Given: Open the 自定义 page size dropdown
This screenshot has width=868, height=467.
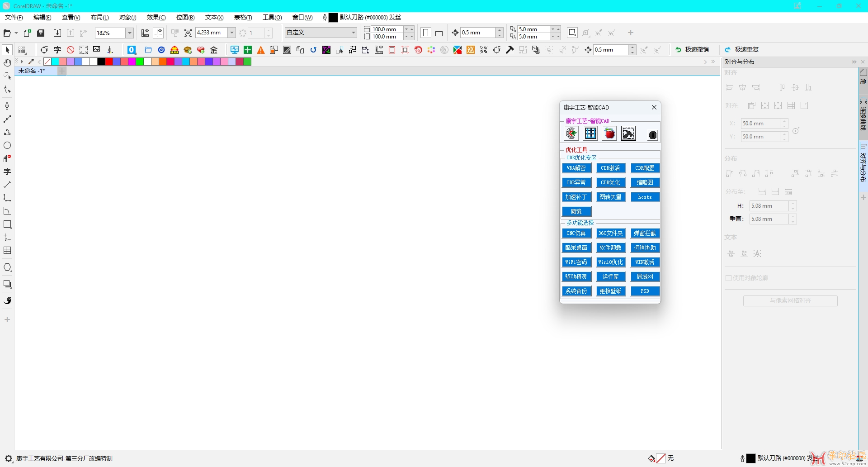Looking at the screenshot, I should 353,33.
